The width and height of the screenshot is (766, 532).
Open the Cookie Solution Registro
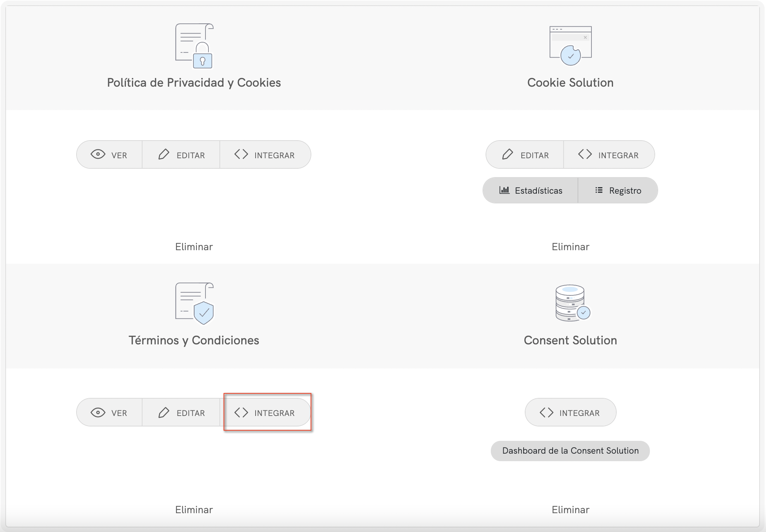(618, 191)
